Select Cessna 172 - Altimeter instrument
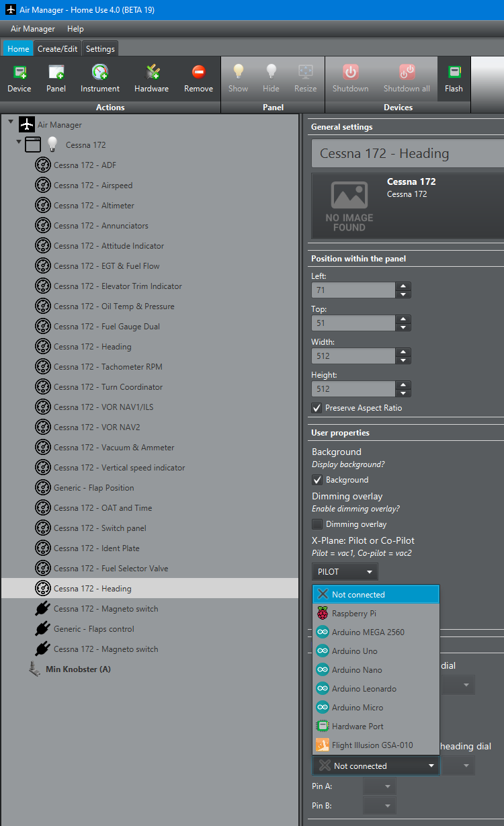The height and width of the screenshot is (826, 504). tap(94, 206)
